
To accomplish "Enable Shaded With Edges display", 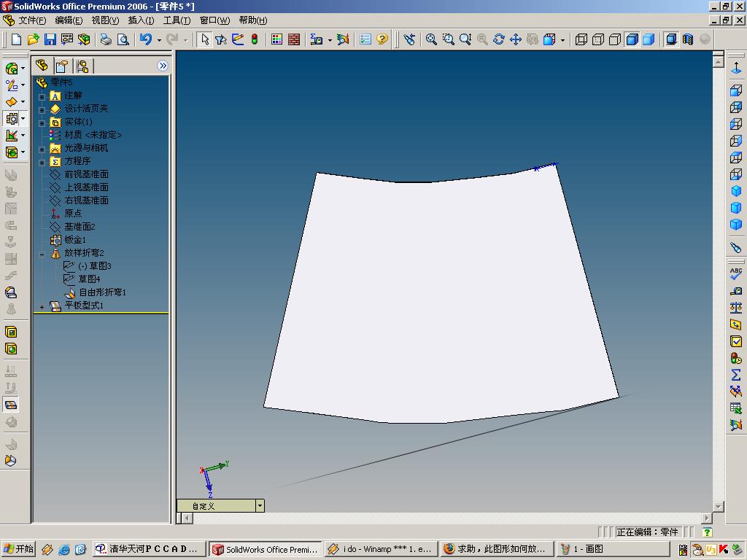I will pos(632,39).
